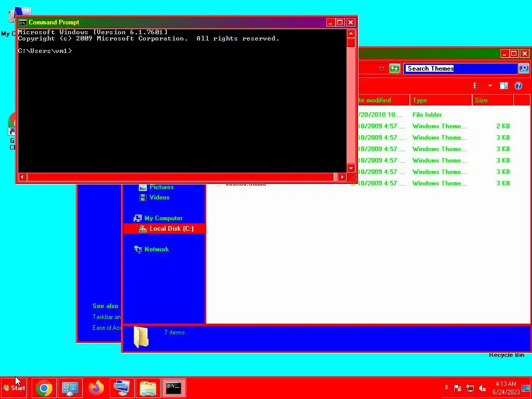
Task: Click the Videos library icon
Action: [x=143, y=197]
